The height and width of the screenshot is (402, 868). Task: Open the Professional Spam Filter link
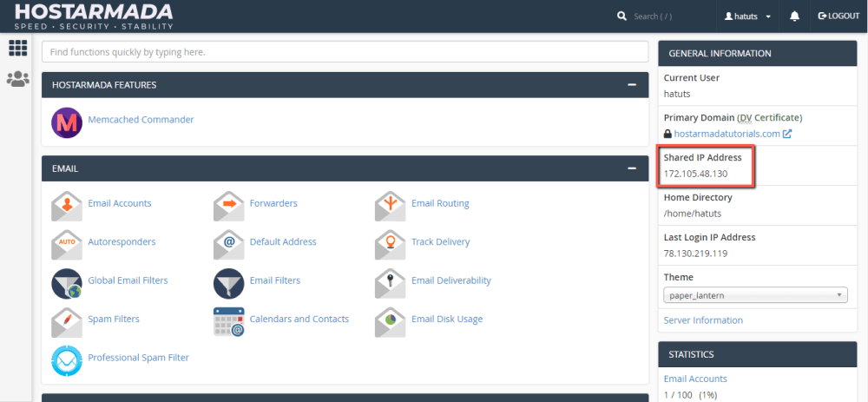(x=138, y=359)
